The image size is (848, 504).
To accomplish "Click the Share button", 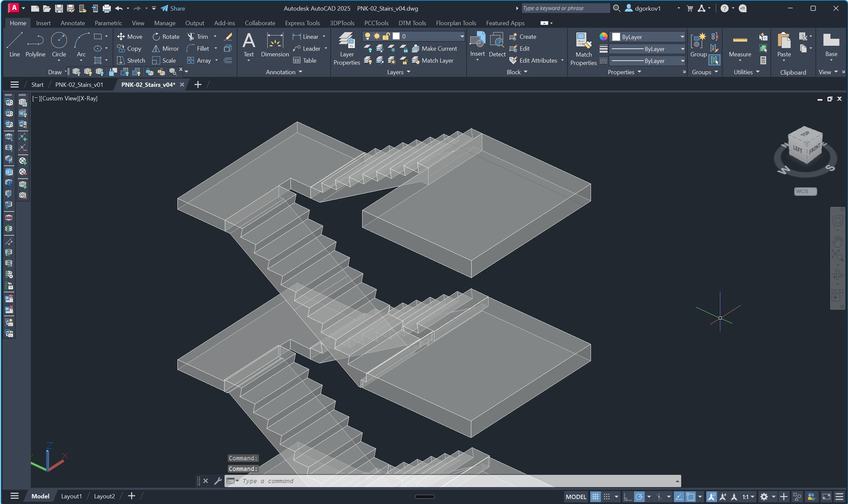I will click(173, 8).
